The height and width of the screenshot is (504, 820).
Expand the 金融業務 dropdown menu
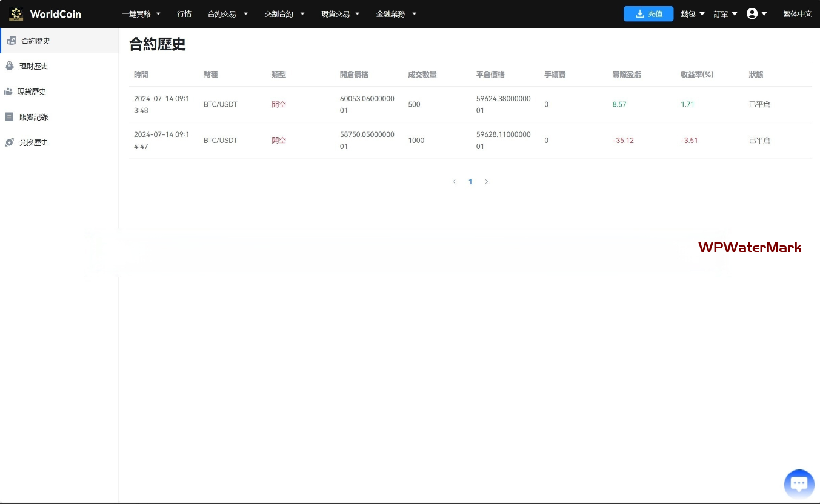(396, 13)
